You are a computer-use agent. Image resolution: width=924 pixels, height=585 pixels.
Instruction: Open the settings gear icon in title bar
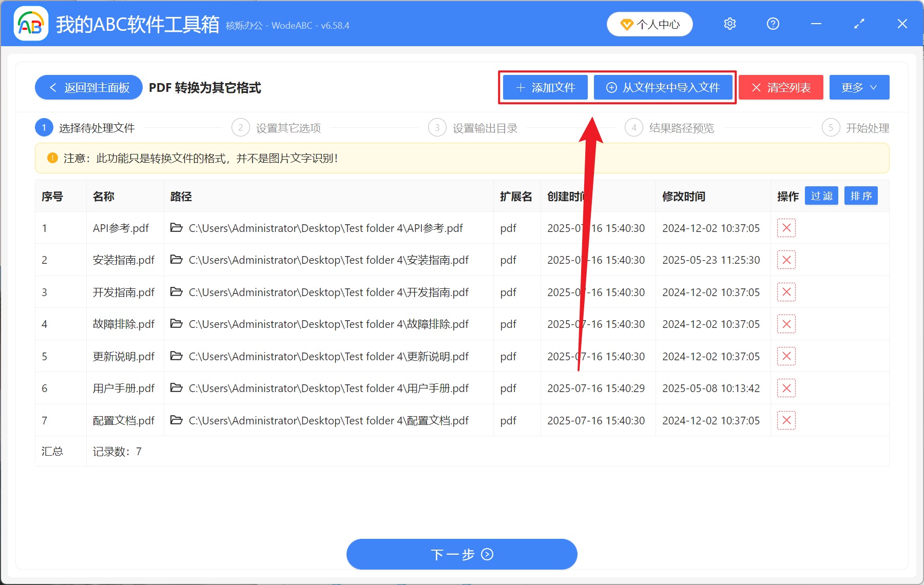tap(729, 24)
